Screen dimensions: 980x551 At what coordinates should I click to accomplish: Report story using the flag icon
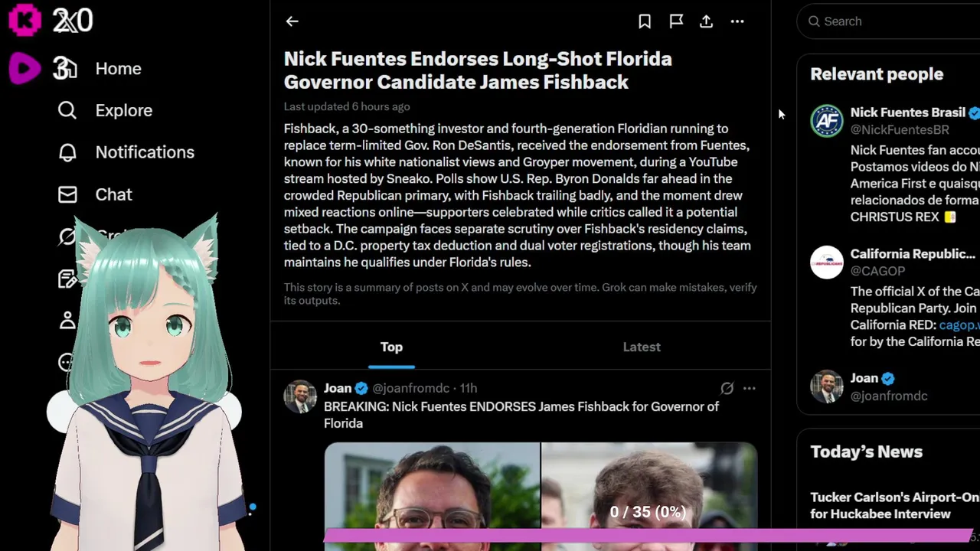pyautogui.click(x=676, y=21)
